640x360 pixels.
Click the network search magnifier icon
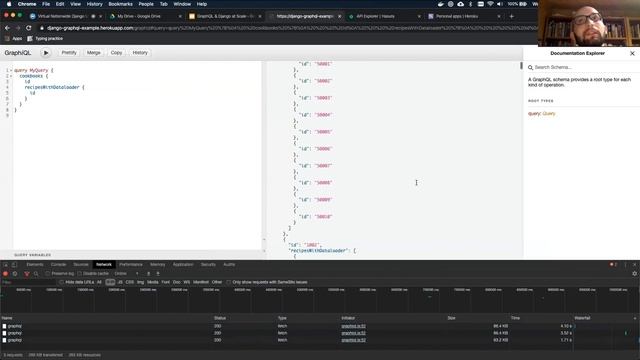coord(36,273)
